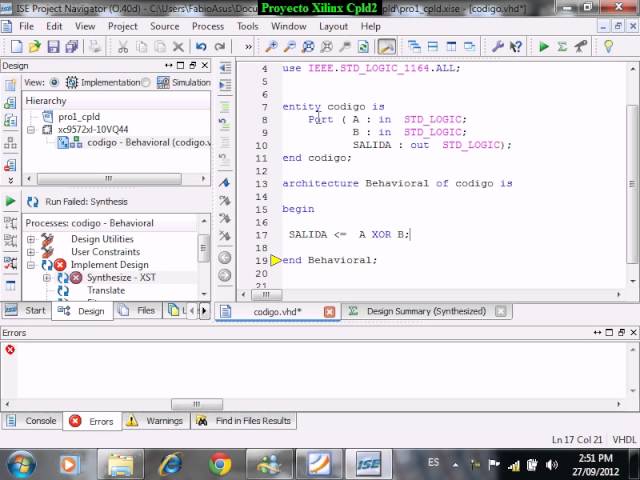Save the file with the floppy disk icon
The image size is (640, 480).
53,47
